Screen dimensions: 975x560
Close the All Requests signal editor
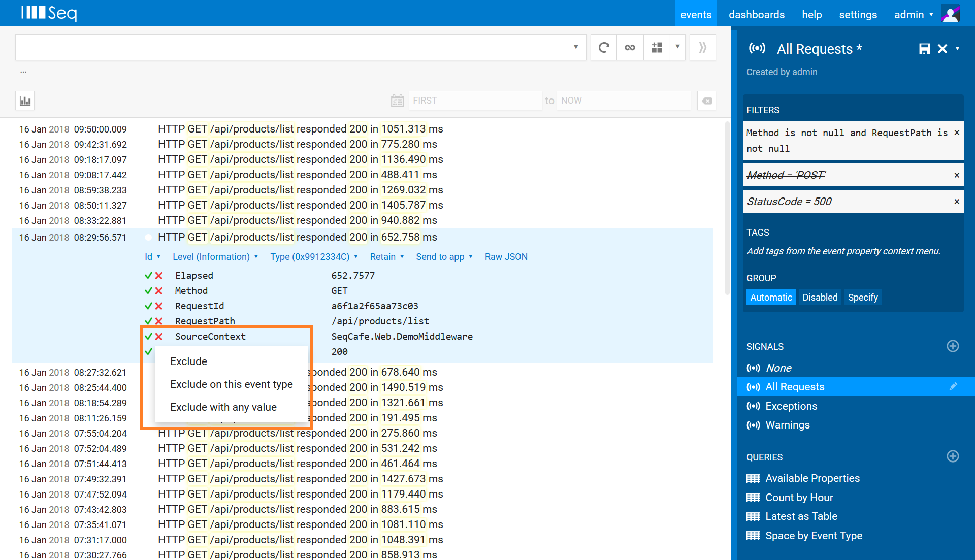tap(942, 49)
